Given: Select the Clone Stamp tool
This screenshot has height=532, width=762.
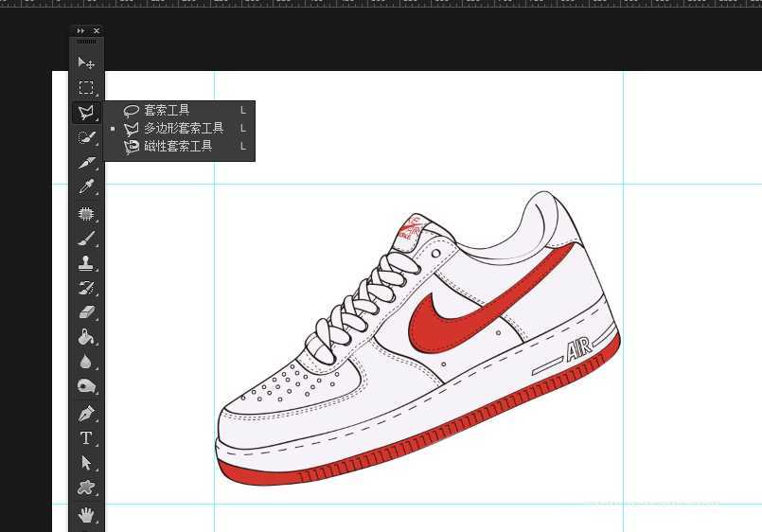Looking at the screenshot, I should 86,263.
